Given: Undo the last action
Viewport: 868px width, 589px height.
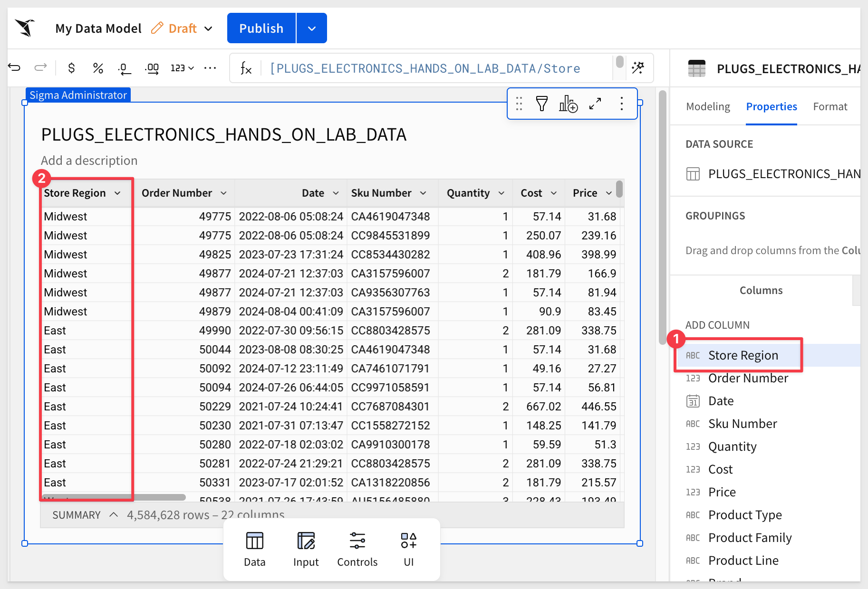Looking at the screenshot, I should tap(15, 67).
